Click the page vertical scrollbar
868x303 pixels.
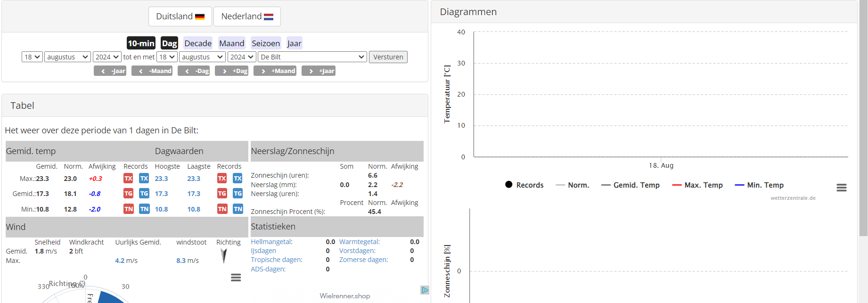point(863,118)
